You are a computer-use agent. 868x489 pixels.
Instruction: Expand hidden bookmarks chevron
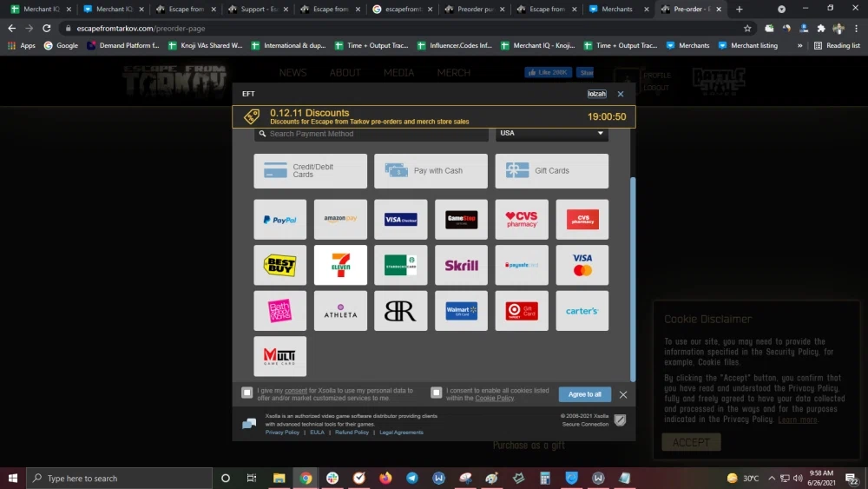(x=800, y=45)
